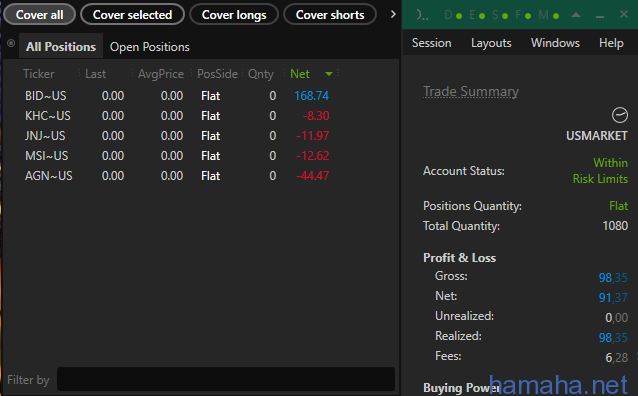The width and height of the screenshot is (638, 396).
Task: Click the Cover longs button
Action: pyautogui.click(x=234, y=15)
